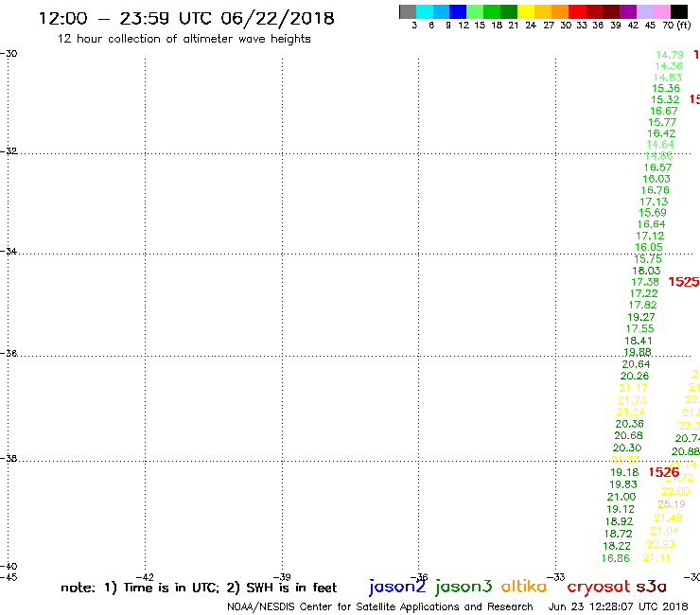
Task: Click the wave height value 16.86
Action: [x=615, y=559]
